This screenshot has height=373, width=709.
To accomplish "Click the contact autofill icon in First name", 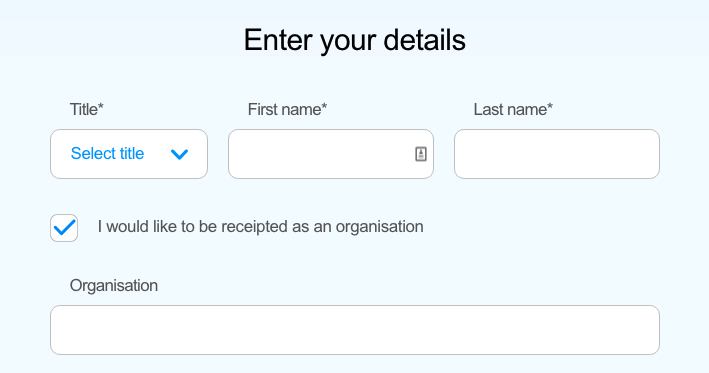I will point(421,154).
